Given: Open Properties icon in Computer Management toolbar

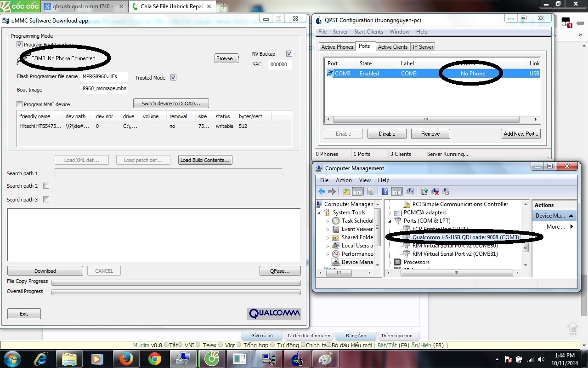Looking at the screenshot, I should tap(371, 192).
